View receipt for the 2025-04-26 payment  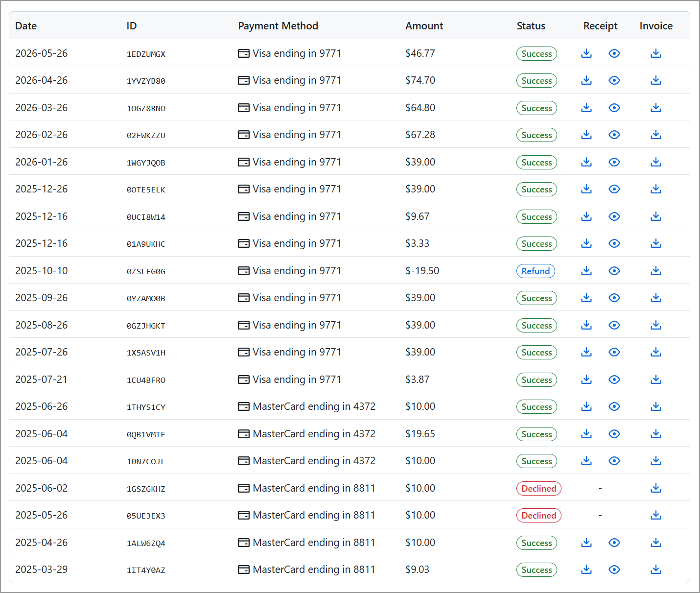point(614,543)
